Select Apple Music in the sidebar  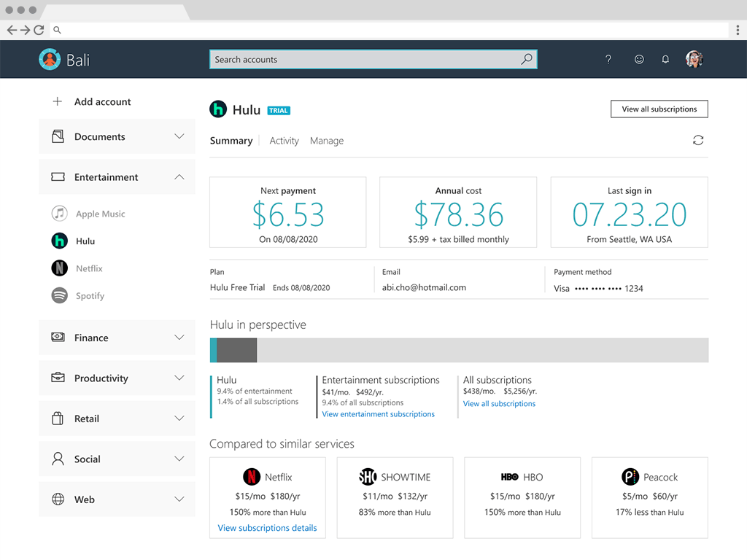pos(101,214)
